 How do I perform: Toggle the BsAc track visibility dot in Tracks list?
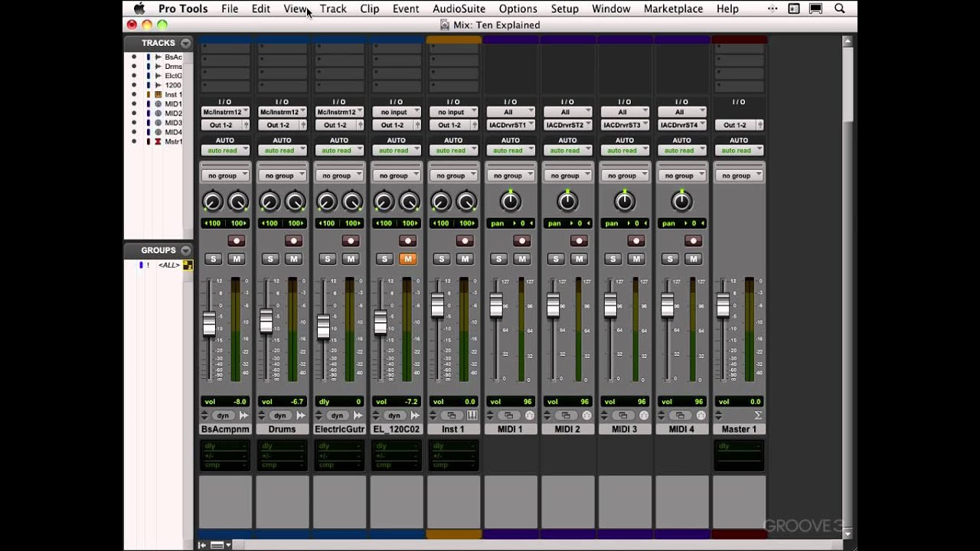(134, 57)
